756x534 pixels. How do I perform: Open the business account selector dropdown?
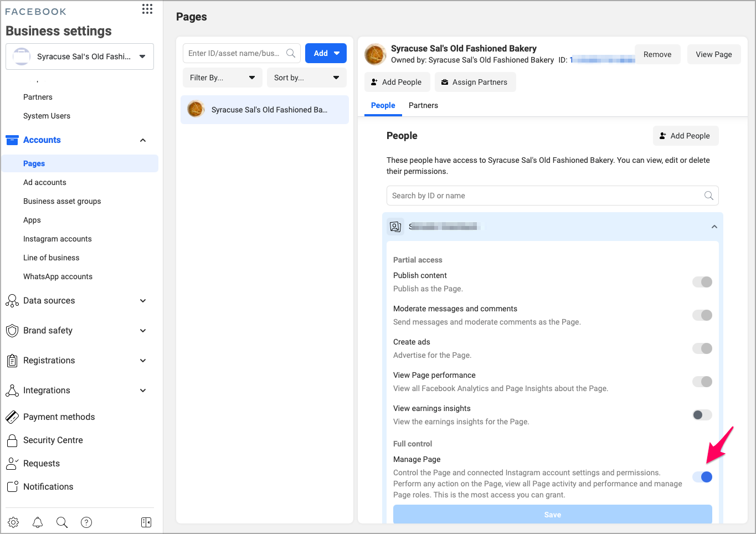pyautogui.click(x=80, y=57)
